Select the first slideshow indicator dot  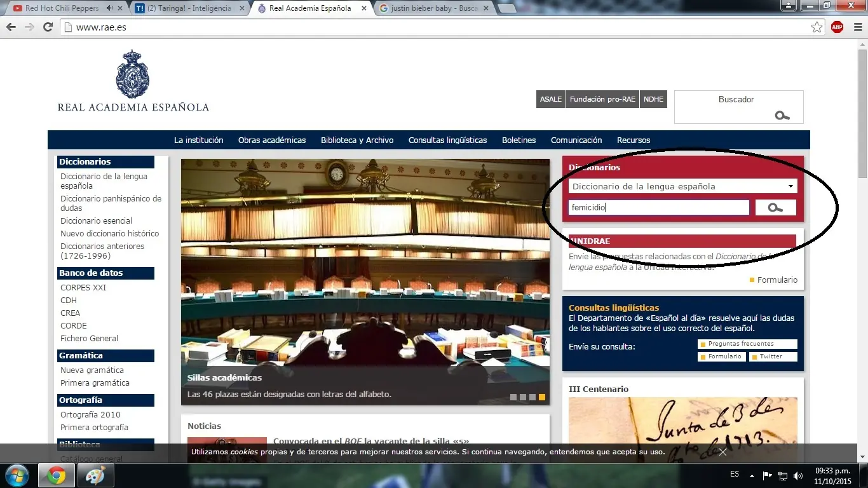click(513, 397)
